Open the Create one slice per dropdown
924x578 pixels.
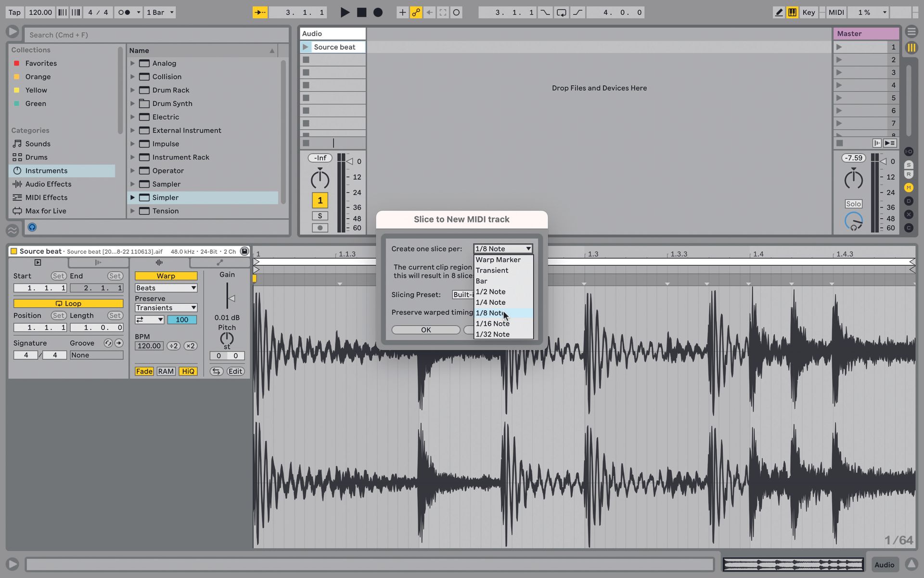tap(502, 249)
